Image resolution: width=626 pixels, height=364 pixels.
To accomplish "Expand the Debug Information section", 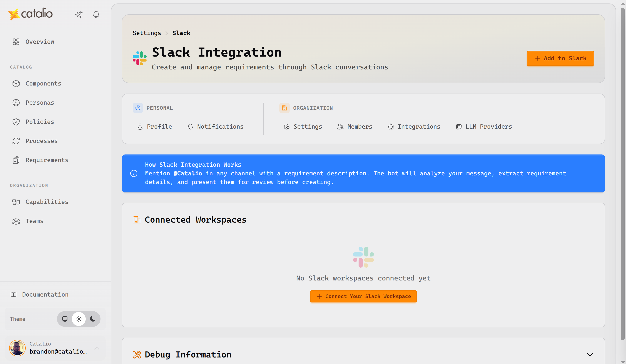I will [x=590, y=355].
